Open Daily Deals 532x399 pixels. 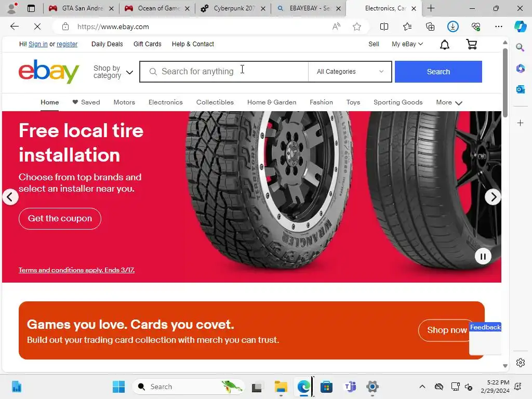coord(107,44)
